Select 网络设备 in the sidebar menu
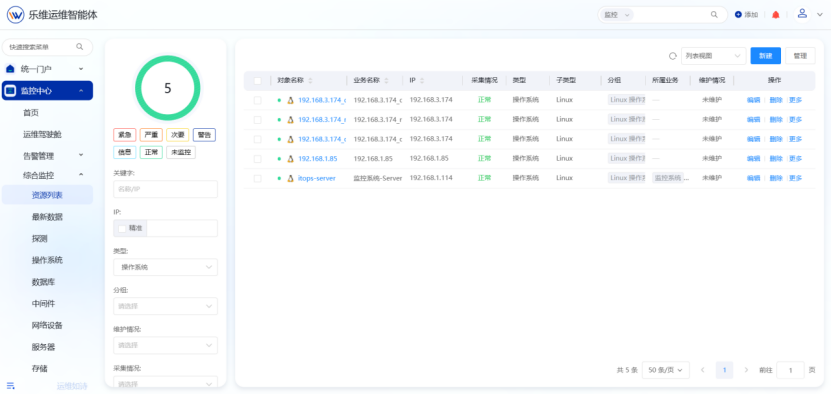 [47, 325]
